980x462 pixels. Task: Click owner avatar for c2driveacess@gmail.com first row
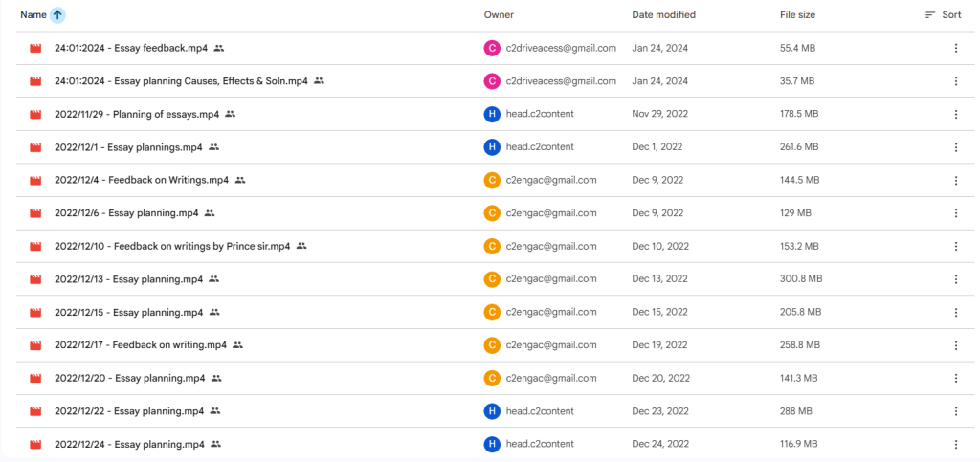(492, 48)
